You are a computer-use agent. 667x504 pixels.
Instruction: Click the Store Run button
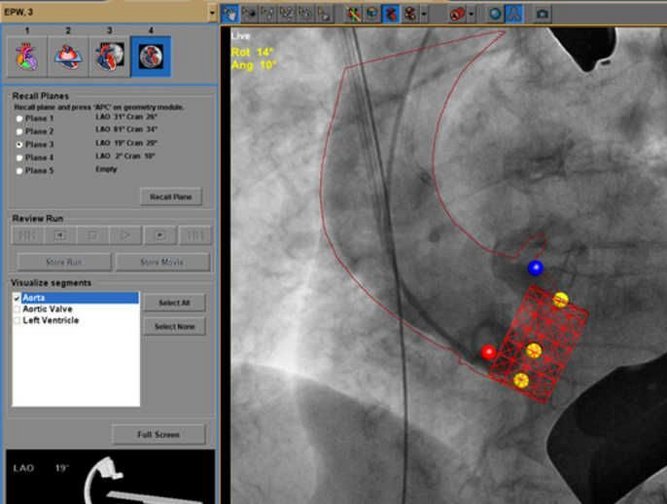coord(64,262)
